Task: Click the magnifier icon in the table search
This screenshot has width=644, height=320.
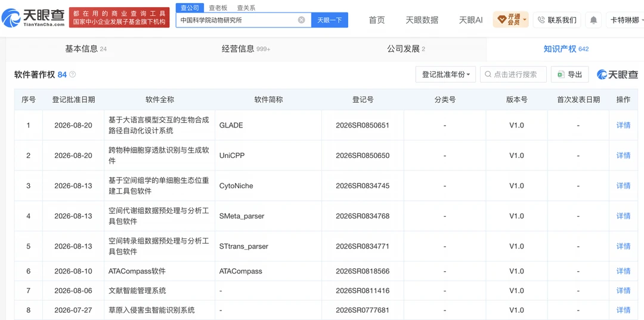Action: (x=488, y=74)
